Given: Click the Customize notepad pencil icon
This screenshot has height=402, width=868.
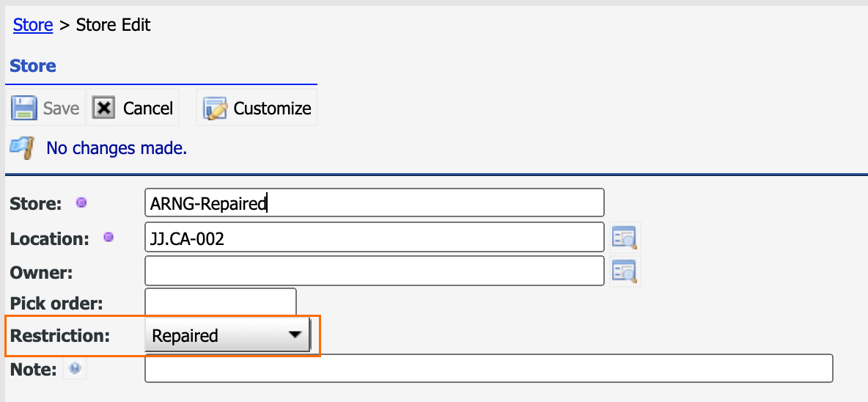Looking at the screenshot, I should tap(216, 109).
